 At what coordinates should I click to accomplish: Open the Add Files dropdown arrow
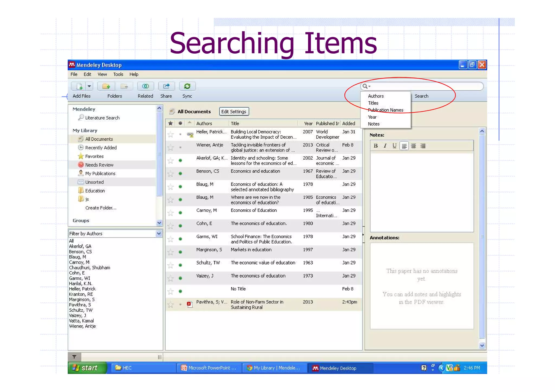(89, 86)
